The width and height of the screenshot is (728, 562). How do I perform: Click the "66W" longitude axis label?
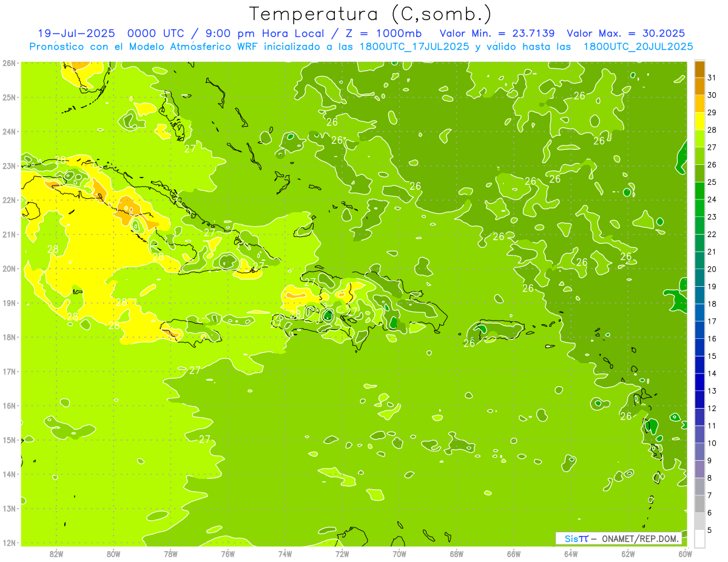point(514,554)
